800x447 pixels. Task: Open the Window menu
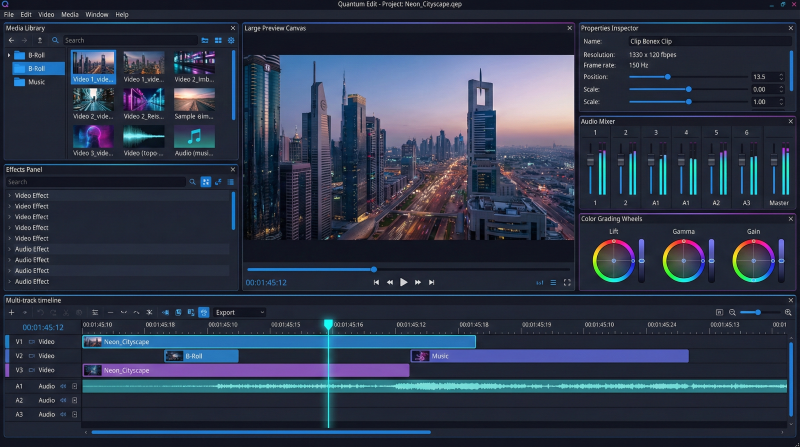[97, 14]
